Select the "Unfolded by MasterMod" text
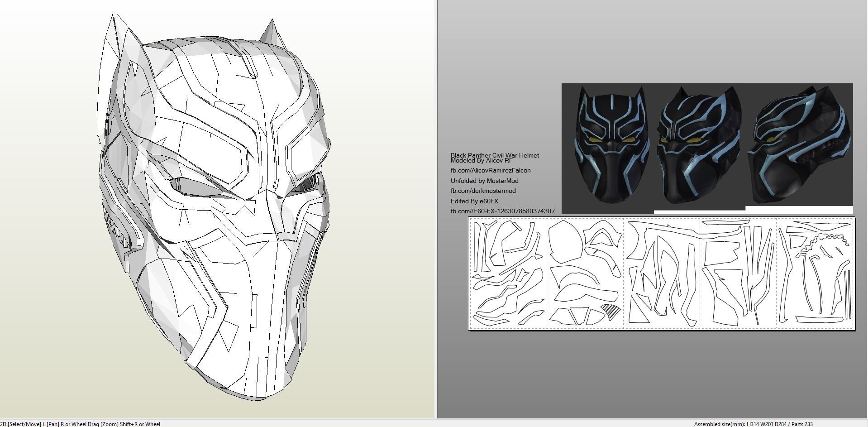868x427 pixels. click(x=484, y=181)
